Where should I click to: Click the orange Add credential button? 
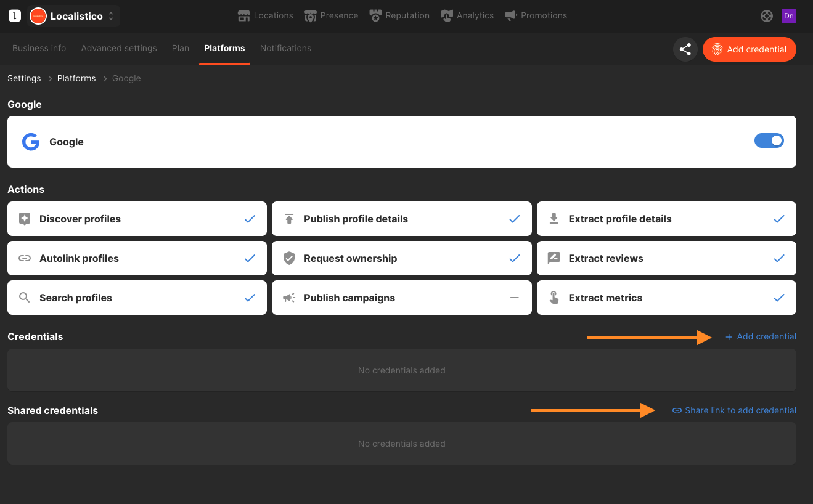(x=750, y=49)
